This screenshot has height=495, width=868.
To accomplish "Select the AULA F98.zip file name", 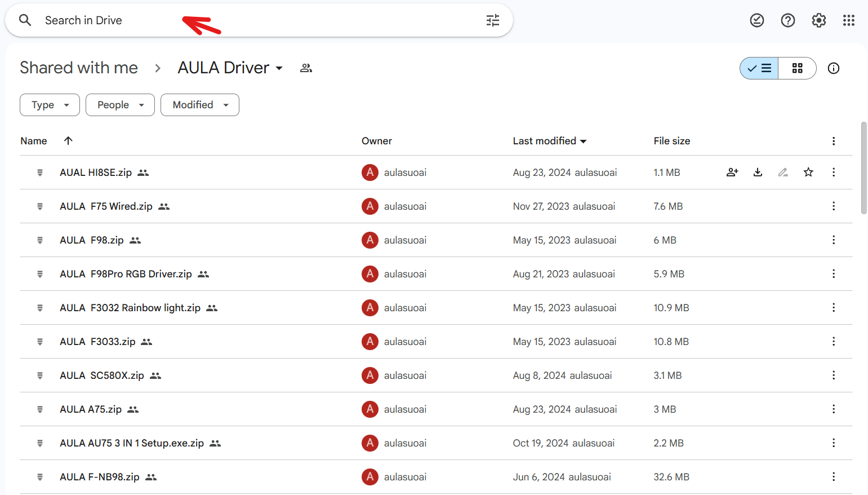I will pyautogui.click(x=92, y=240).
